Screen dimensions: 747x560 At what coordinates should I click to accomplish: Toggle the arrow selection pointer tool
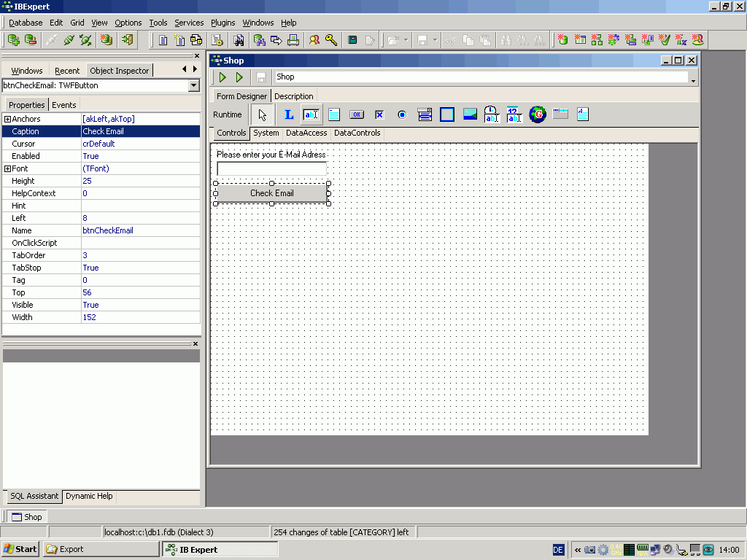(x=263, y=114)
